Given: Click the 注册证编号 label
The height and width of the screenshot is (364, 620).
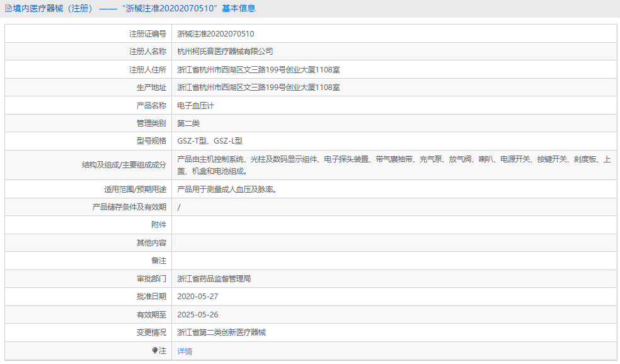Looking at the screenshot, I should pyautogui.click(x=148, y=33).
